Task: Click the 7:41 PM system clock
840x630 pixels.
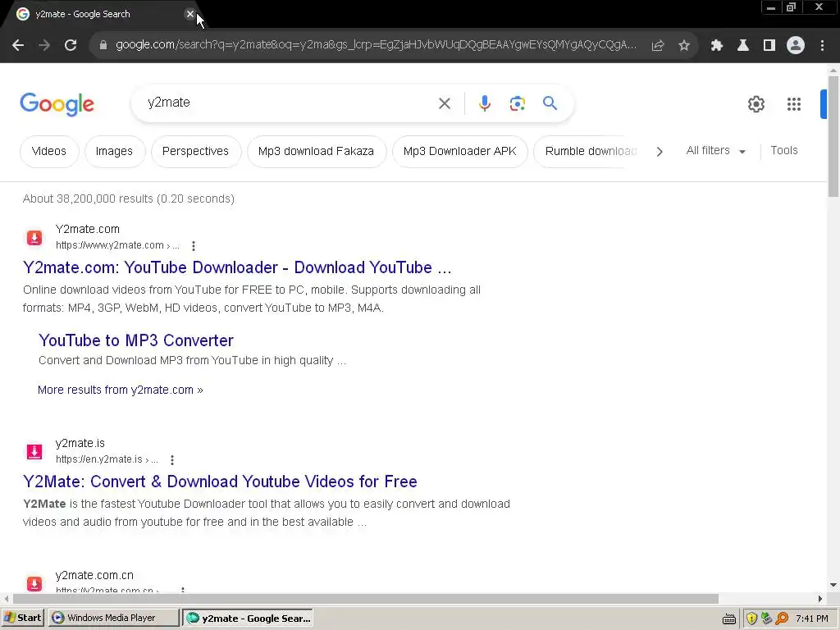Action: (x=812, y=619)
